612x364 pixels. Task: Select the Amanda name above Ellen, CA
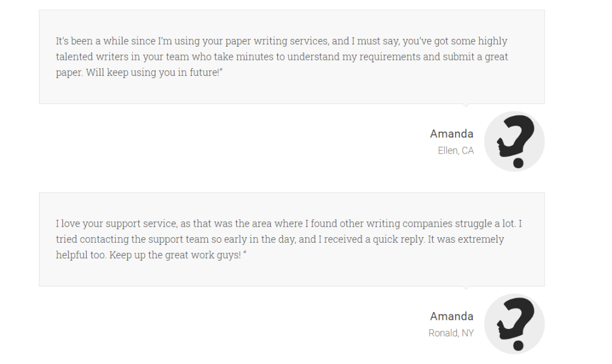(x=452, y=134)
